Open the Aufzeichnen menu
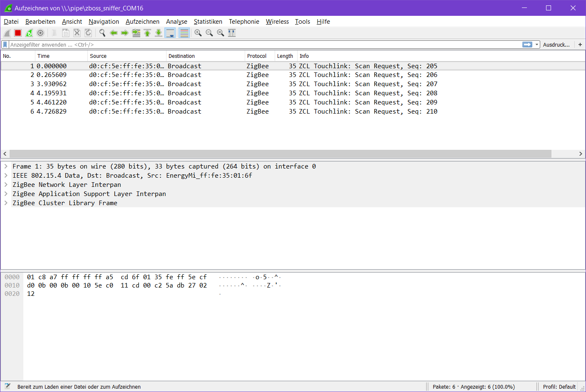The height and width of the screenshot is (392, 586). 142,22
